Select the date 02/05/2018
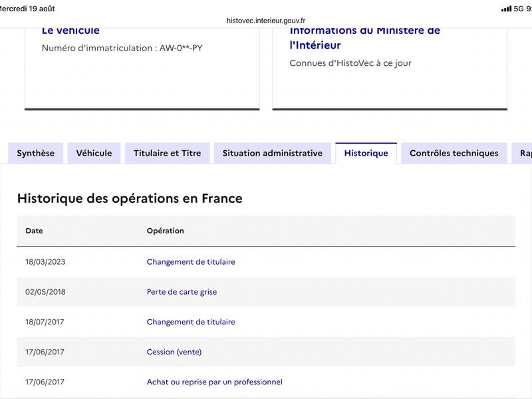Screen dimensions: 532x399 click(45, 292)
